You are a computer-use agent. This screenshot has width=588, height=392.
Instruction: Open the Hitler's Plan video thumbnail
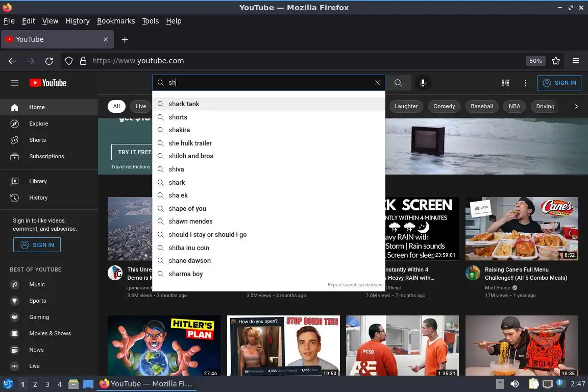[164, 346]
